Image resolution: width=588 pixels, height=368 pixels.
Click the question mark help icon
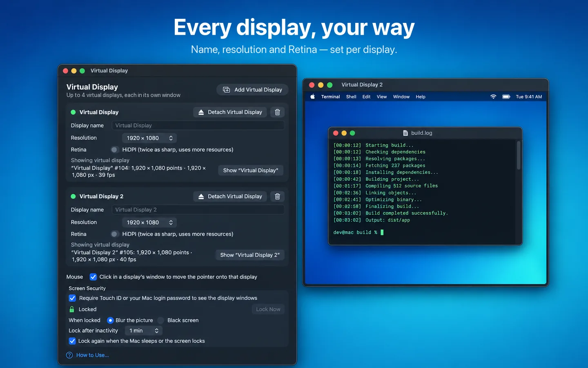[69, 355]
